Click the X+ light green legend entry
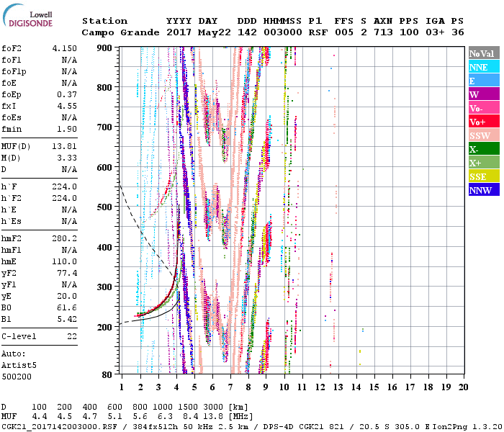504x432 pixels. click(x=484, y=163)
